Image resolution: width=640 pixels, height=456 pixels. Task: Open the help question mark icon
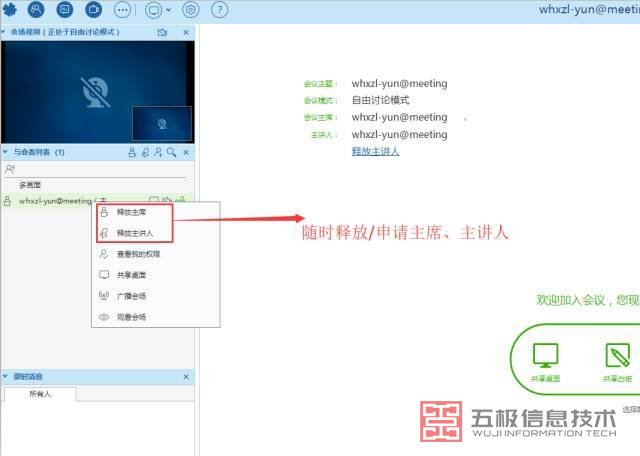coord(220,9)
